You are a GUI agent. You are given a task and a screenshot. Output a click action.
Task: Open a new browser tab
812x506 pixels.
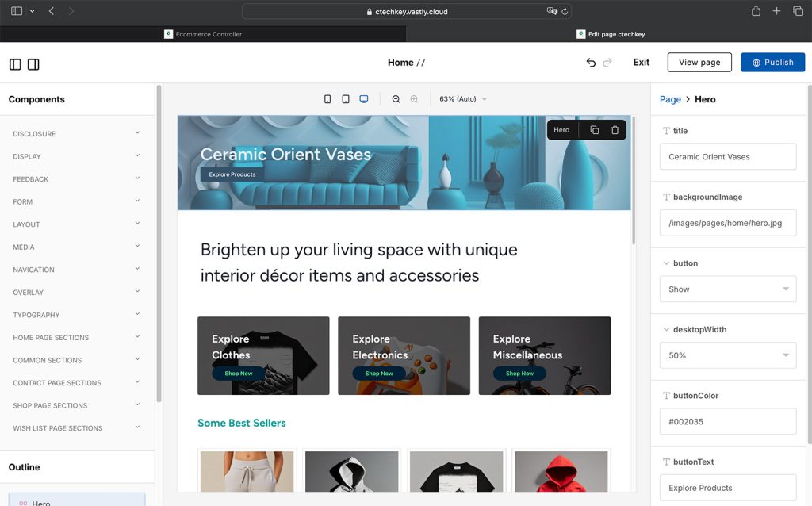(776, 11)
